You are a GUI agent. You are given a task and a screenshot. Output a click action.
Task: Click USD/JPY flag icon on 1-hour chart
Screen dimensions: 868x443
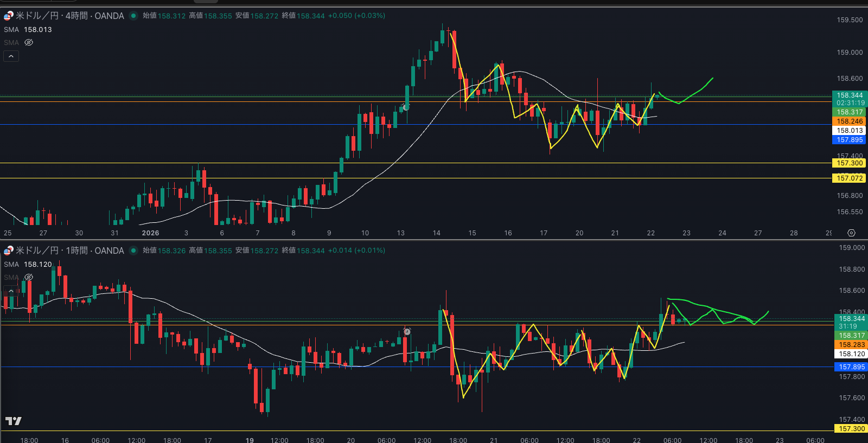tap(9, 251)
